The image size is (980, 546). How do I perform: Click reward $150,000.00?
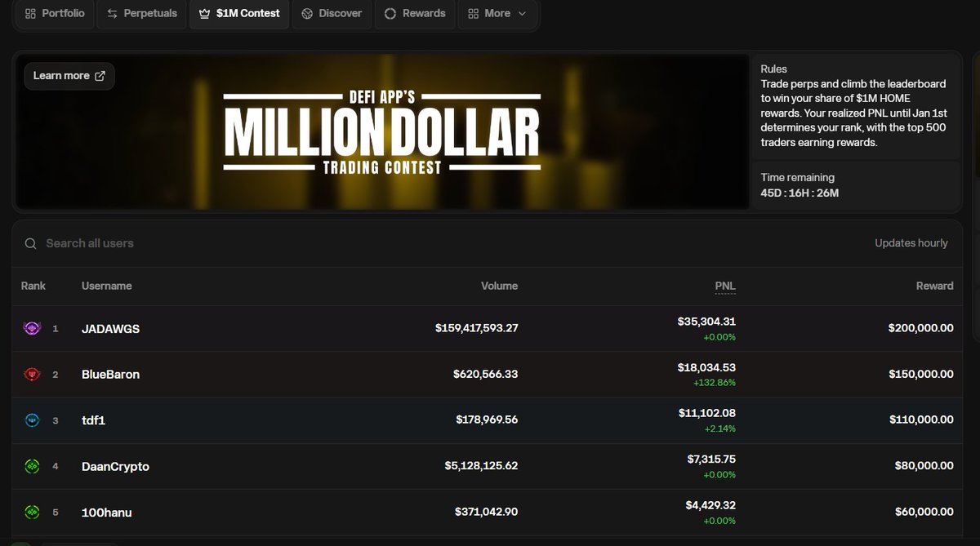click(x=921, y=375)
